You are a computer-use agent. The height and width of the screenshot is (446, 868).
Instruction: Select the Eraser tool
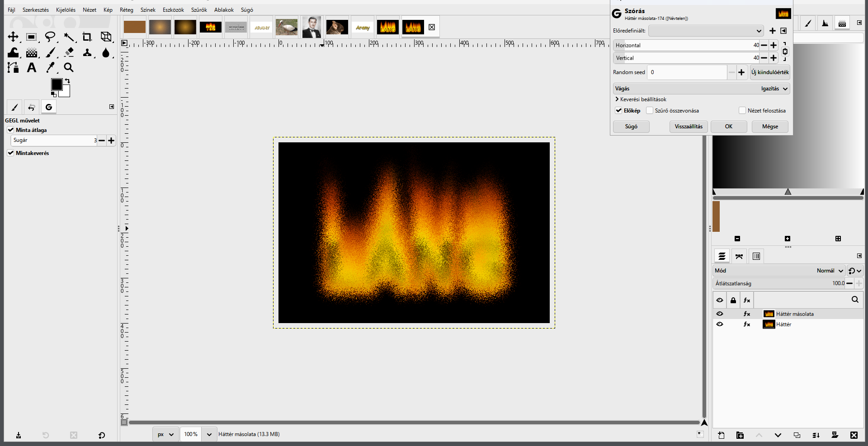(x=69, y=52)
